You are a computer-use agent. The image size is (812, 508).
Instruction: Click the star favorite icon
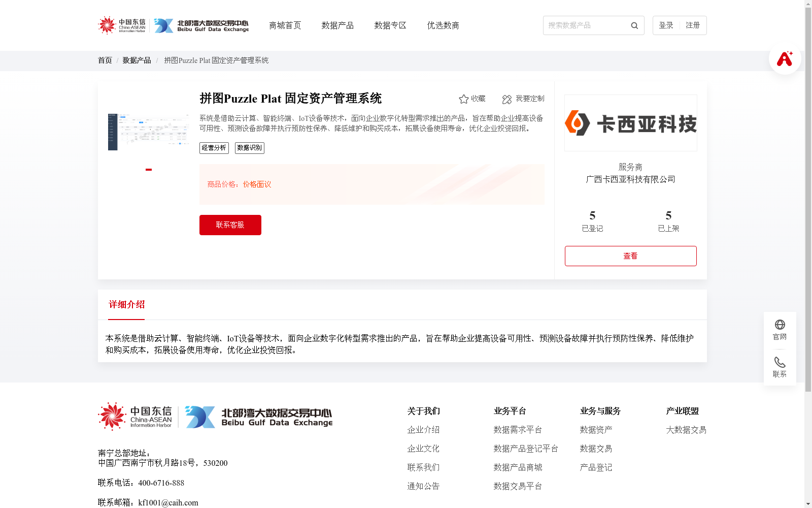(x=463, y=99)
